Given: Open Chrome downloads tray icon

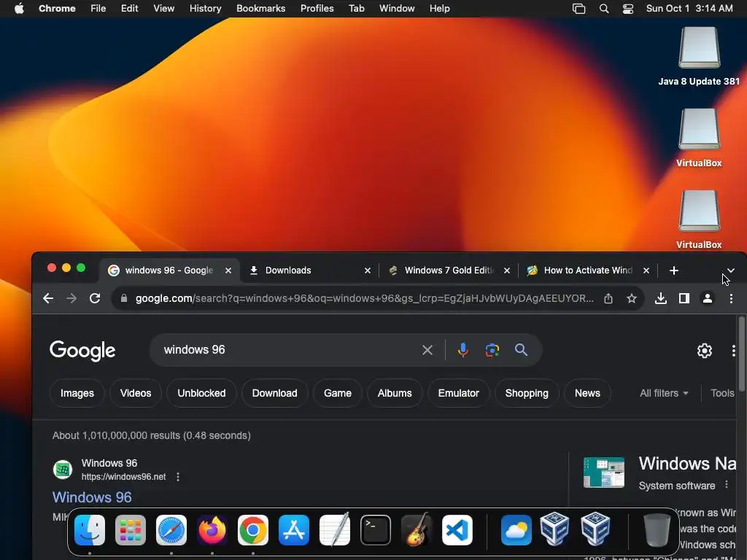Looking at the screenshot, I should point(661,298).
